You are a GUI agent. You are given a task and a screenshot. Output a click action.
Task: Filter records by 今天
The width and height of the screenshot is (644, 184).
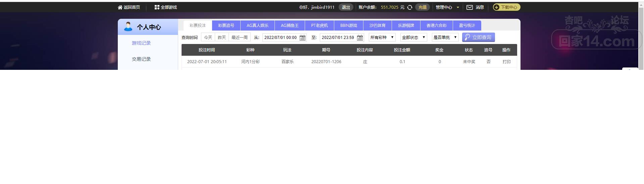point(208,37)
